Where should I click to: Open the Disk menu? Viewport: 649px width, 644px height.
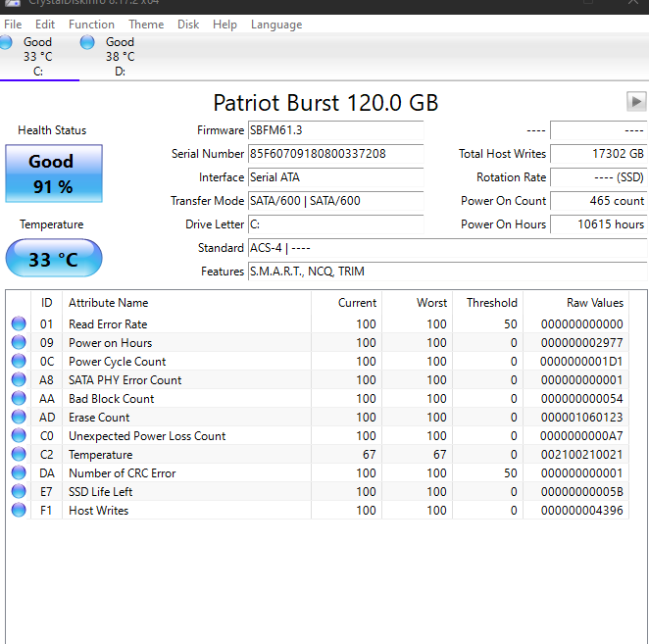(x=188, y=25)
